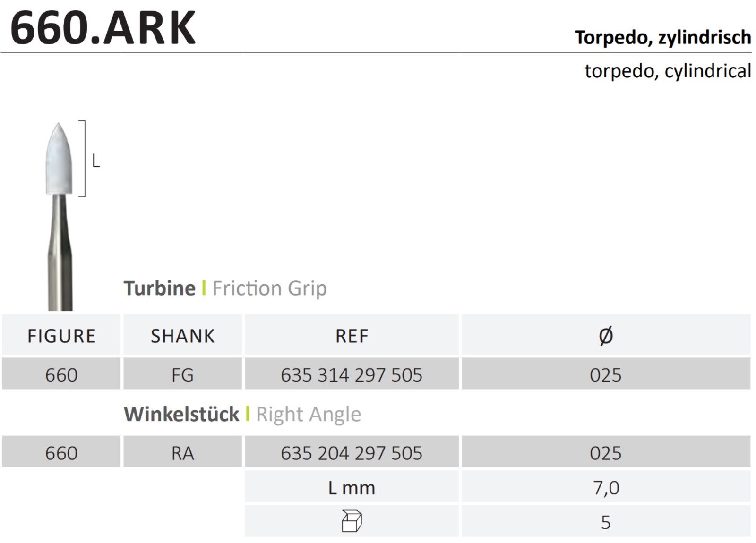Click reference number 635 204 297 505
This screenshot has height=543, width=756.
[x=352, y=453]
